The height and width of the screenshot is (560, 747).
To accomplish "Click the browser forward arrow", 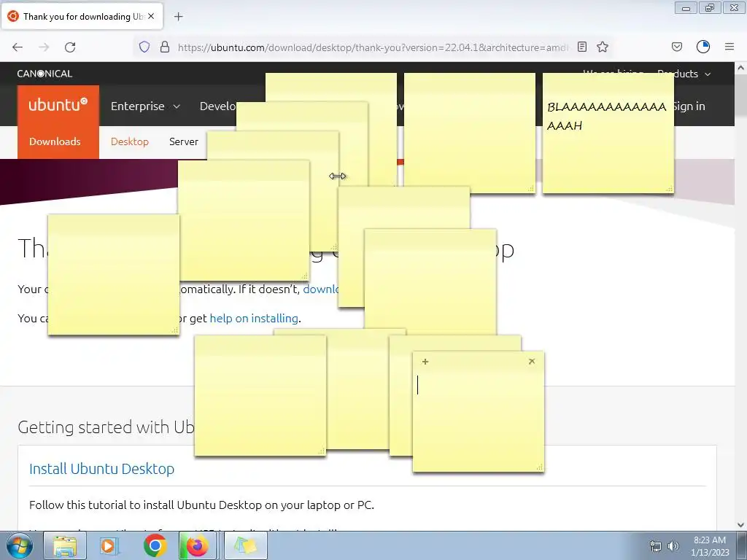I will (44, 47).
